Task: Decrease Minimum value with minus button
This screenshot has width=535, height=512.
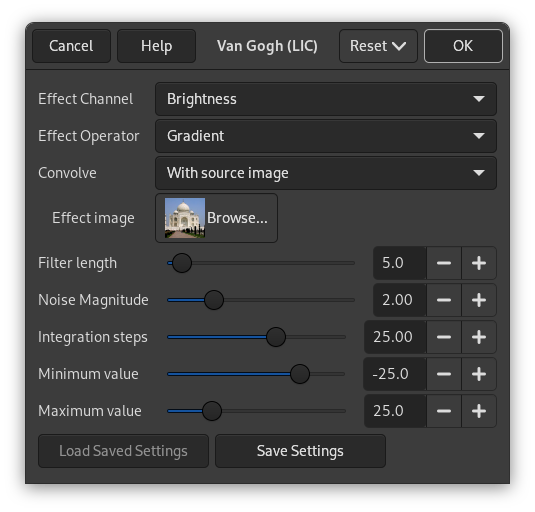Action: click(444, 374)
